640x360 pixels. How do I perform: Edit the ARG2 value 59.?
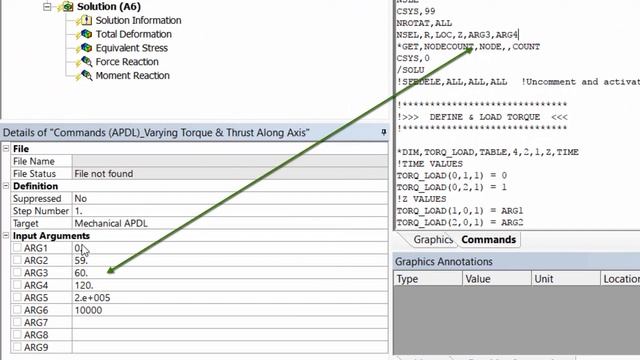[x=230, y=260]
